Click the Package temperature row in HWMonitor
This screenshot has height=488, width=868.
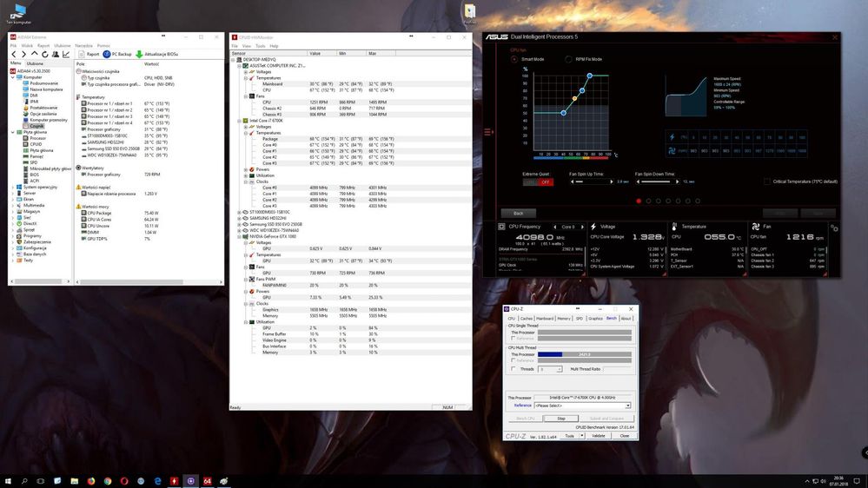351,139
